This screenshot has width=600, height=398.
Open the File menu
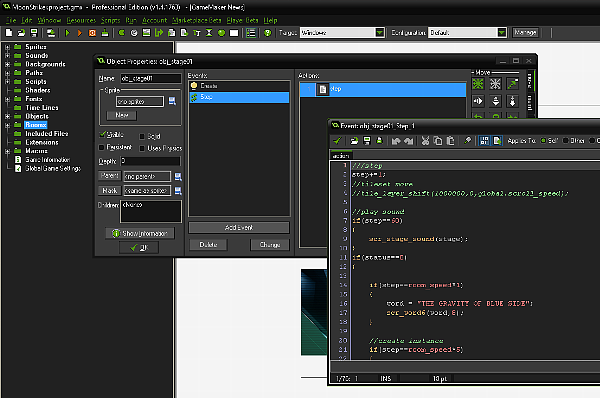click(11, 20)
